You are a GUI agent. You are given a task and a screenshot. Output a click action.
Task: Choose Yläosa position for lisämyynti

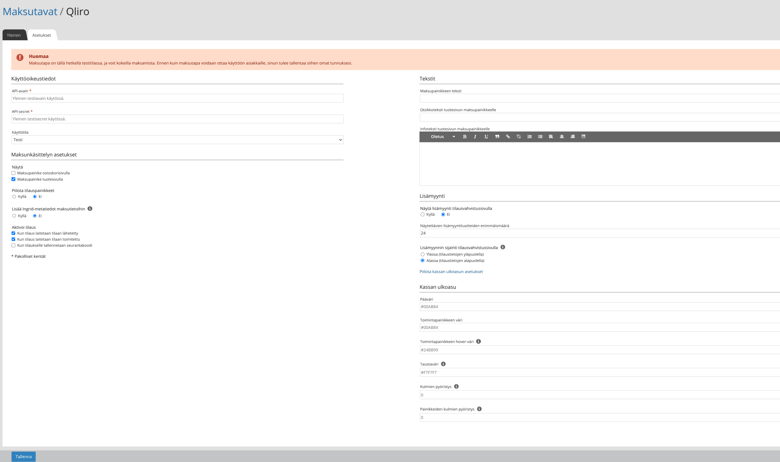[x=422, y=254]
